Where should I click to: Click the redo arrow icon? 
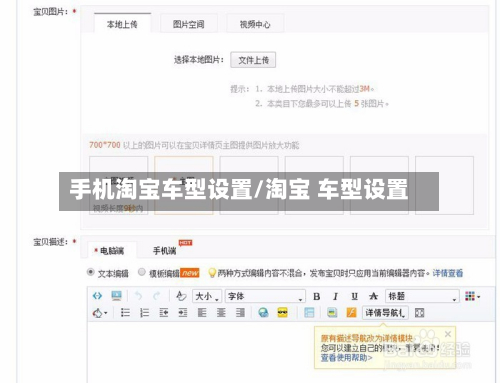157,296
